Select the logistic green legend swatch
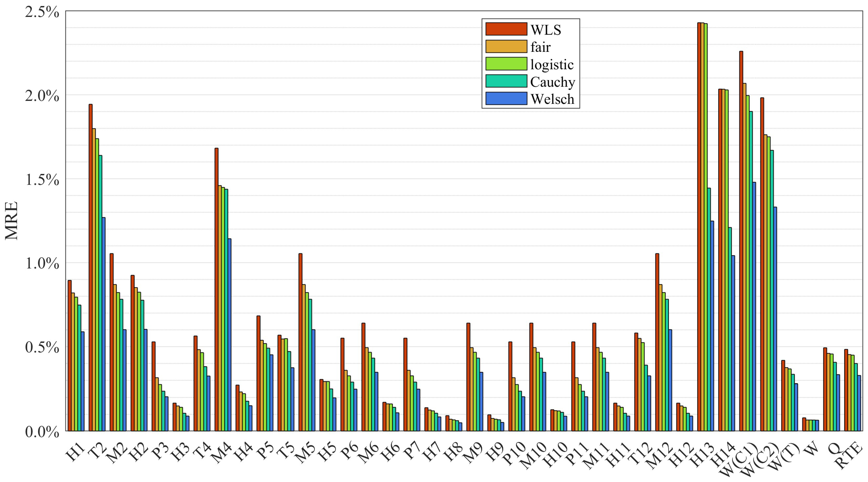The height and width of the screenshot is (482, 868). click(506, 64)
